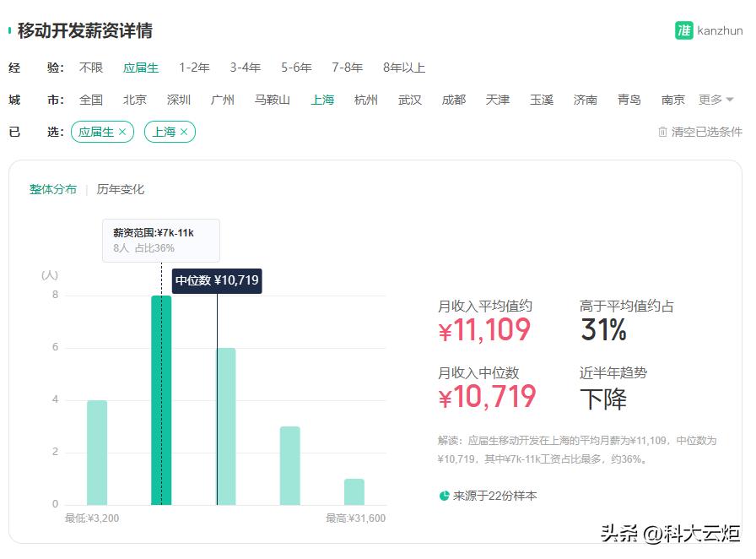Remove the 上海 tag via its × icon

pos(183,132)
